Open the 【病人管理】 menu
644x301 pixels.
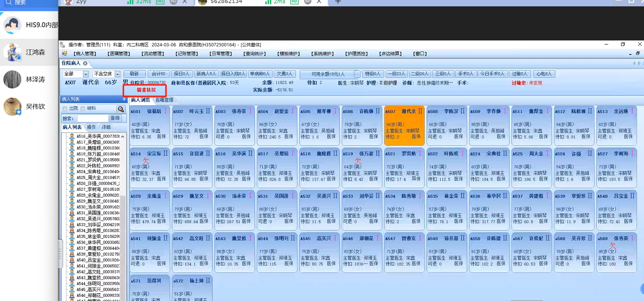[x=85, y=54]
